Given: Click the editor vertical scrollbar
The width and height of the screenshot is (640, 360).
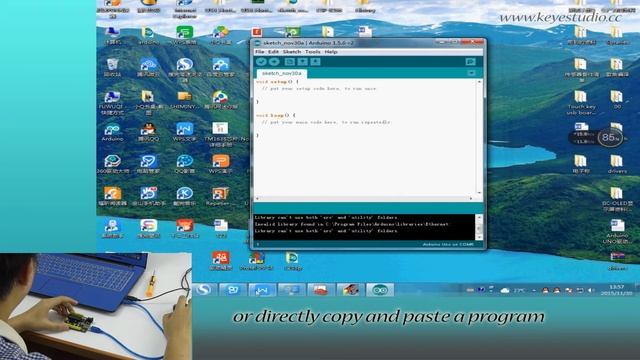Looking at the screenshot, I should [x=479, y=138].
